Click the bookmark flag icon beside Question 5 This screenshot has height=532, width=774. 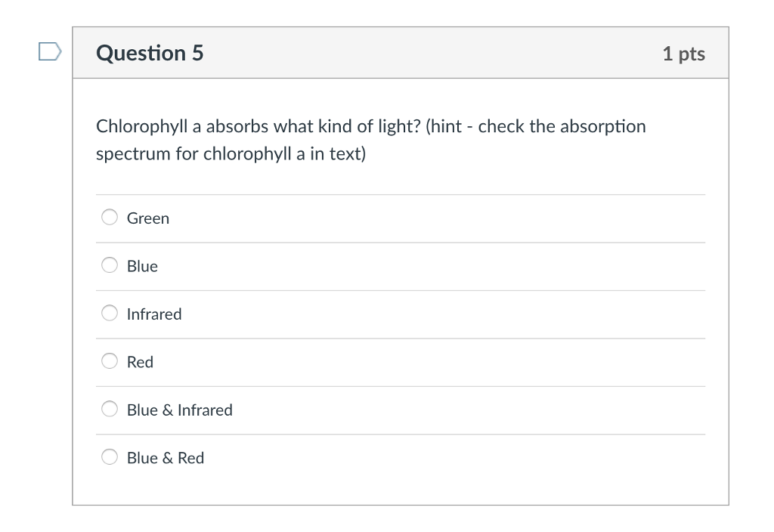pos(48,51)
